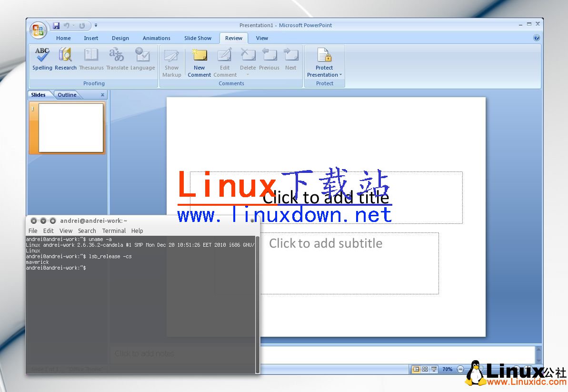Switch to the Home ribbon tab
568x392 pixels.
(x=63, y=38)
